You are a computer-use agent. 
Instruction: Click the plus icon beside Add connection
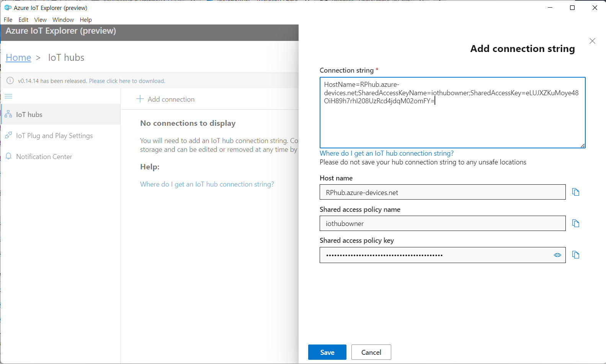point(140,99)
